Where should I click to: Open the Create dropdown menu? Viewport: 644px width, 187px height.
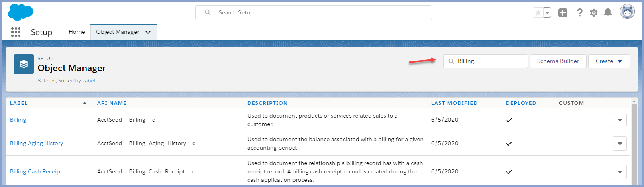[609, 61]
